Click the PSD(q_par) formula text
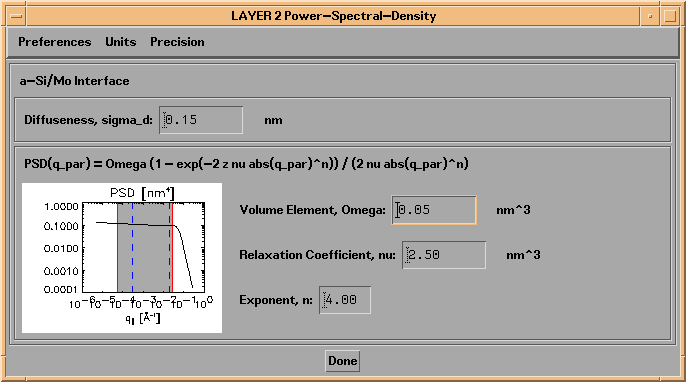Image resolution: width=686 pixels, height=382 pixels. (246, 164)
